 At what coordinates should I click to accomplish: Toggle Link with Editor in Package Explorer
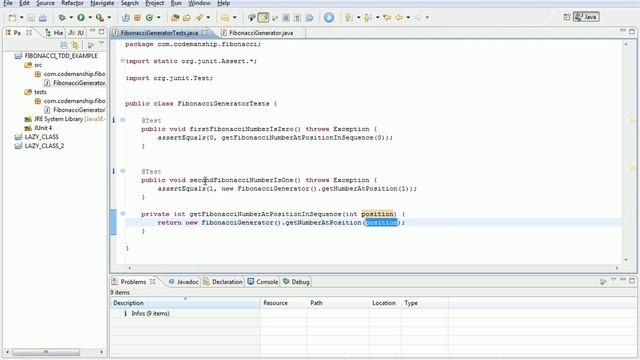tap(75, 45)
